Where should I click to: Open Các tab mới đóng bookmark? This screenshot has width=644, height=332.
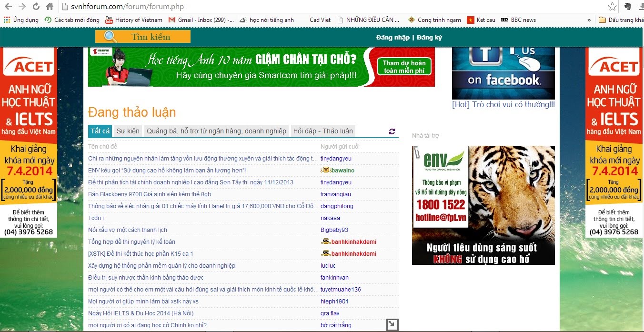pos(72,20)
